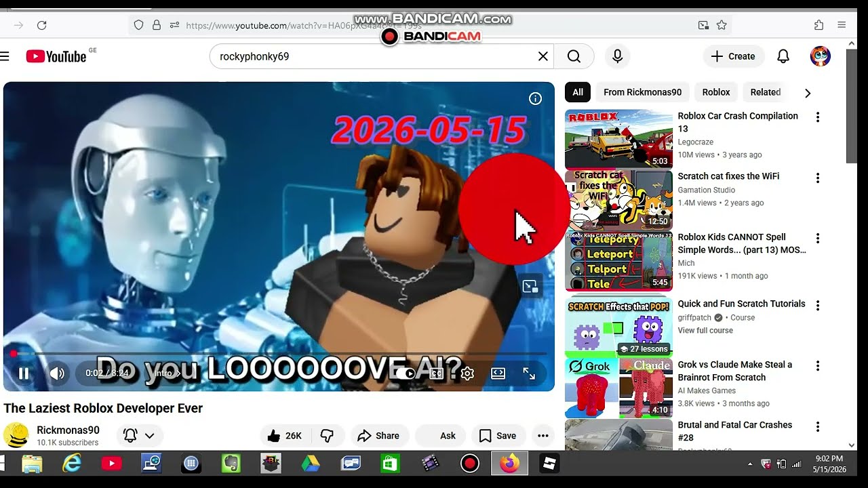This screenshot has height=488, width=868.
Task: Pause the video playback
Action: 24,373
